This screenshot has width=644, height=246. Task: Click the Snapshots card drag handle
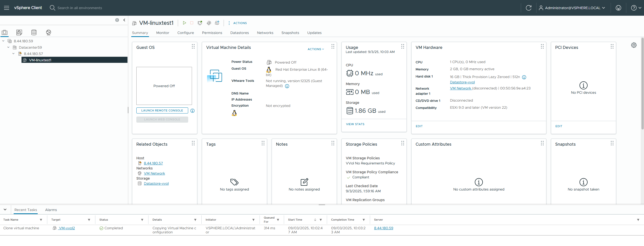point(612,143)
